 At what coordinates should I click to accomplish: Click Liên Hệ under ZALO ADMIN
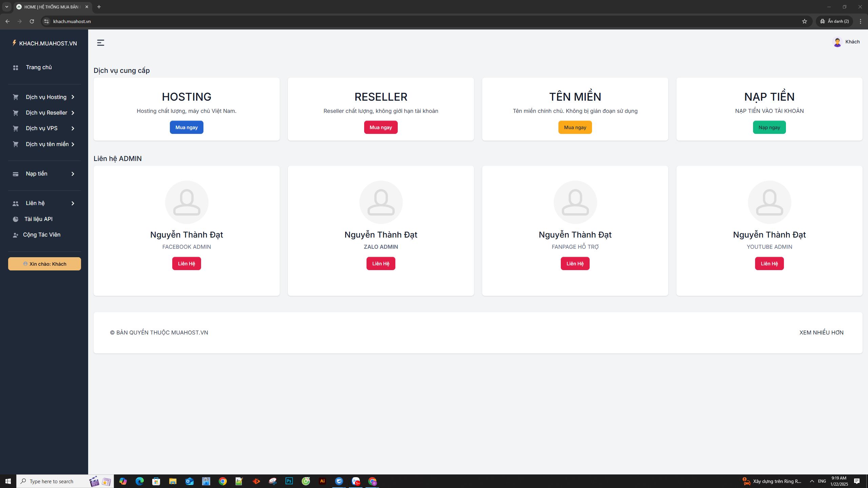[380, 264]
